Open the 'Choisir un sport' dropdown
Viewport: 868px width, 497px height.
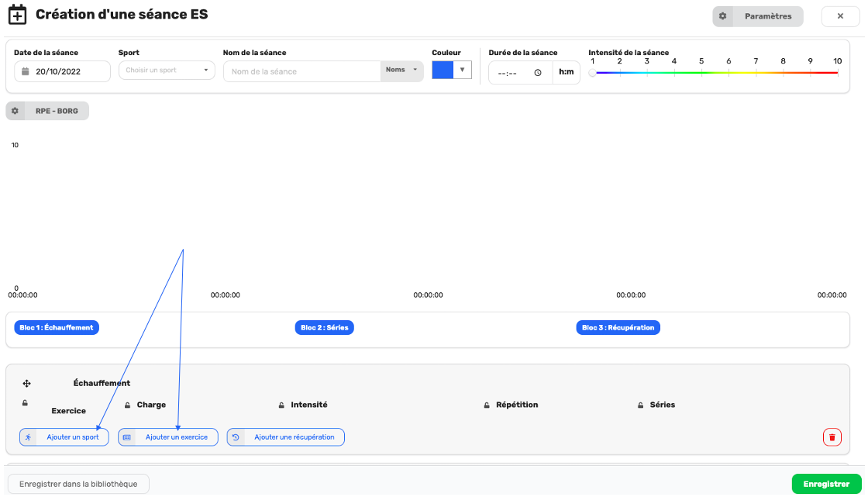pyautogui.click(x=167, y=71)
